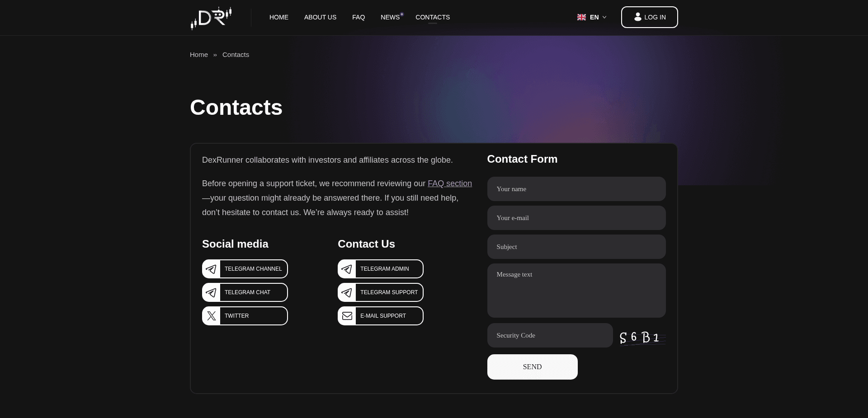Click the Telegram Channel paper plane icon
Screen dimensions: 868x418
pos(211,268)
